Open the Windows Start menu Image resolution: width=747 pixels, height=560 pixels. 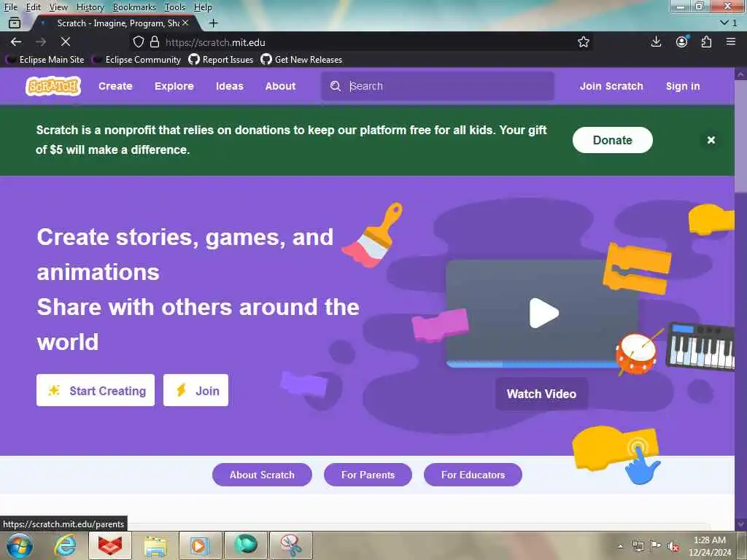click(x=19, y=545)
